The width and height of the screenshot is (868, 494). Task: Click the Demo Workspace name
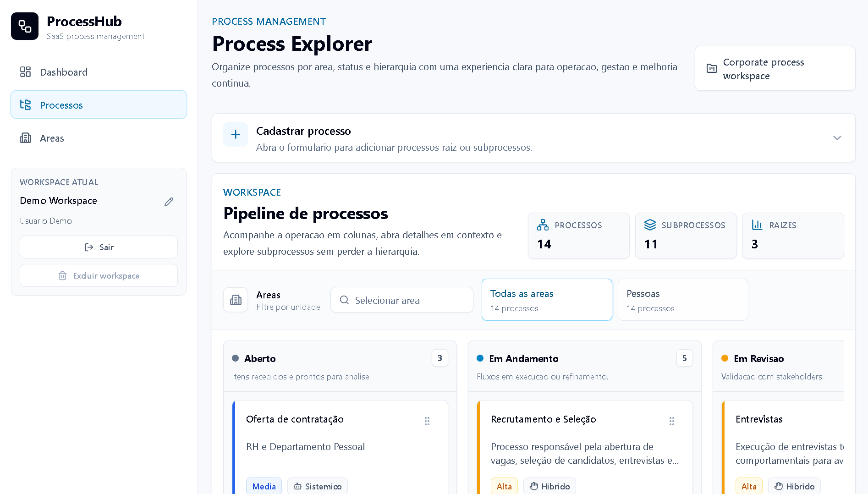tap(58, 201)
